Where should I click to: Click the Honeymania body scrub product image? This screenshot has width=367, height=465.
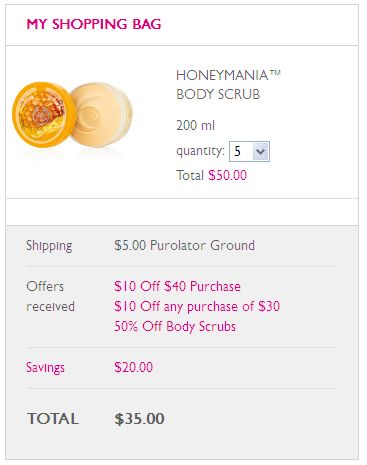click(72, 115)
